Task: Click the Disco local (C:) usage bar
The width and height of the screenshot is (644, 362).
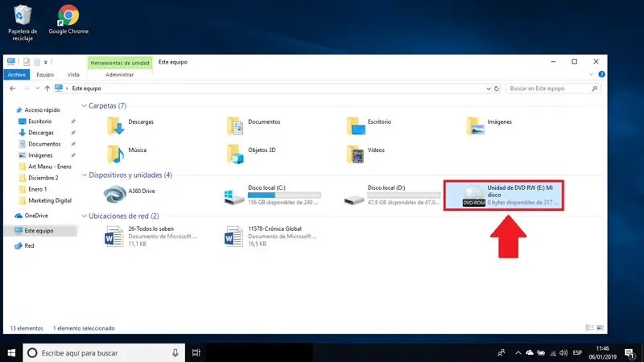Action: [284, 195]
